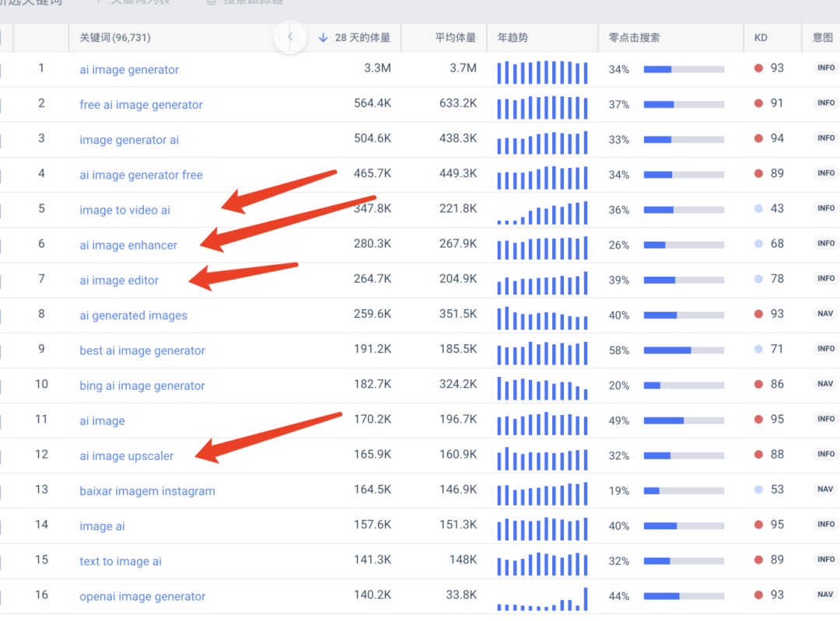Open keyword 'best ai image generator'
The image size is (840, 621).
(x=142, y=351)
